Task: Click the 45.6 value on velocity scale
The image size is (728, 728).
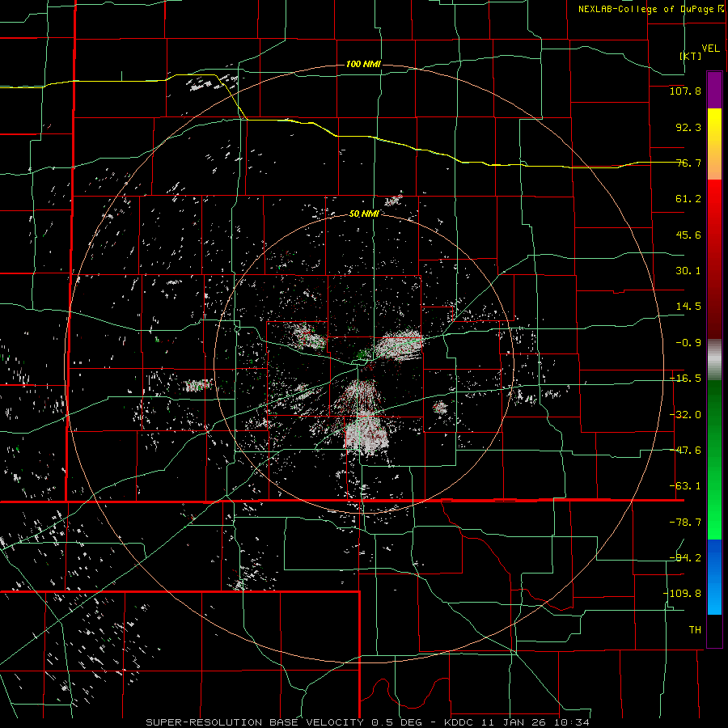Action: [688, 235]
